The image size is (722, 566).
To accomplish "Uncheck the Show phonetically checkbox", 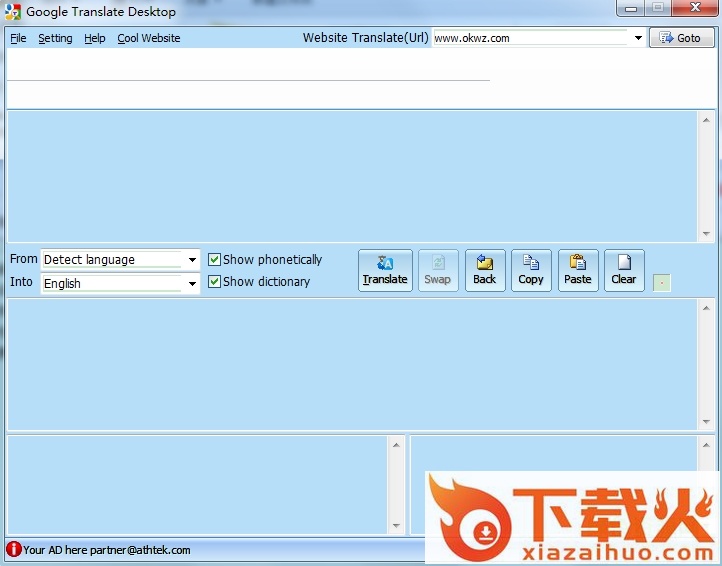I will click(x=214, y=260).
